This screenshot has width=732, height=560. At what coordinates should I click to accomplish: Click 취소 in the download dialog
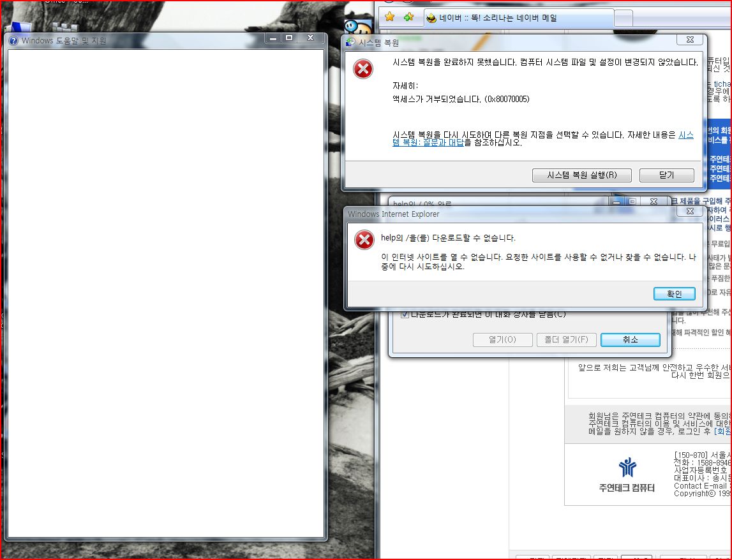tap(631, 340)
